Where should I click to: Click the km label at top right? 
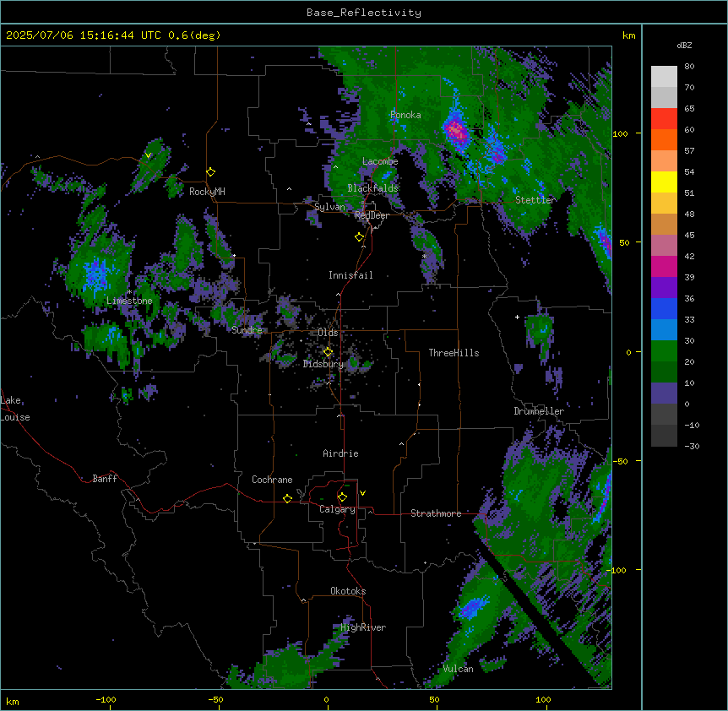[x=629, y=35]
